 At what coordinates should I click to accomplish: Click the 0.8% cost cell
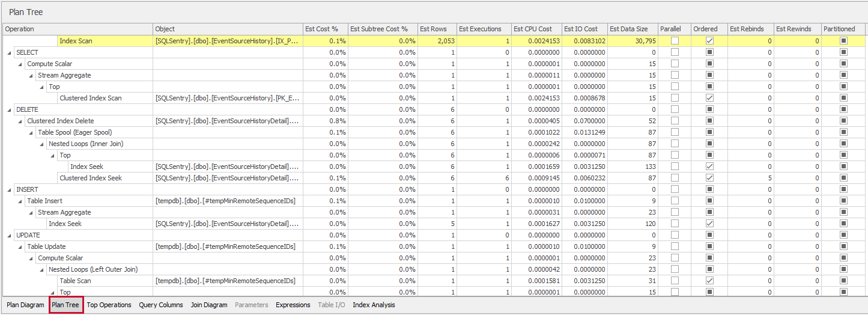click(326, 121)
